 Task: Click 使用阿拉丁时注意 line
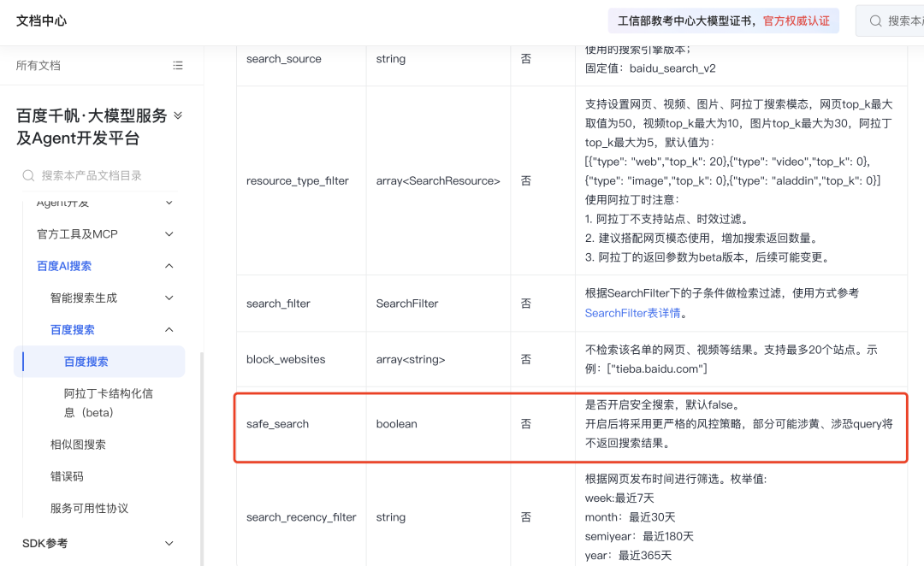click(x=631, y=200)
